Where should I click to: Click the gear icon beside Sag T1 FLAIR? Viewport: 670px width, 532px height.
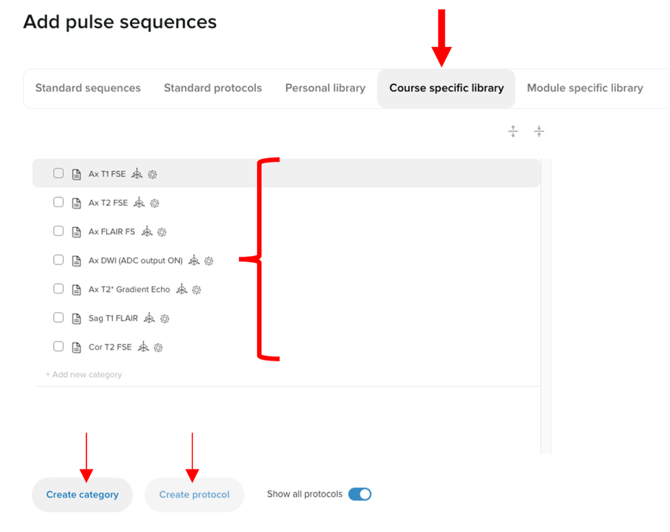click(165, 319)
